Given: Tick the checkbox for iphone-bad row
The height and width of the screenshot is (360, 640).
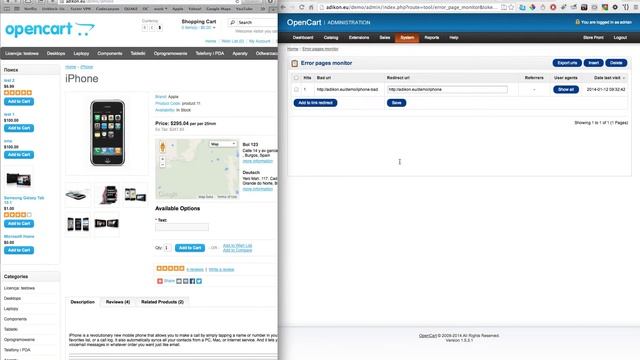Looking at the screenshot, I should pos(296,89).
